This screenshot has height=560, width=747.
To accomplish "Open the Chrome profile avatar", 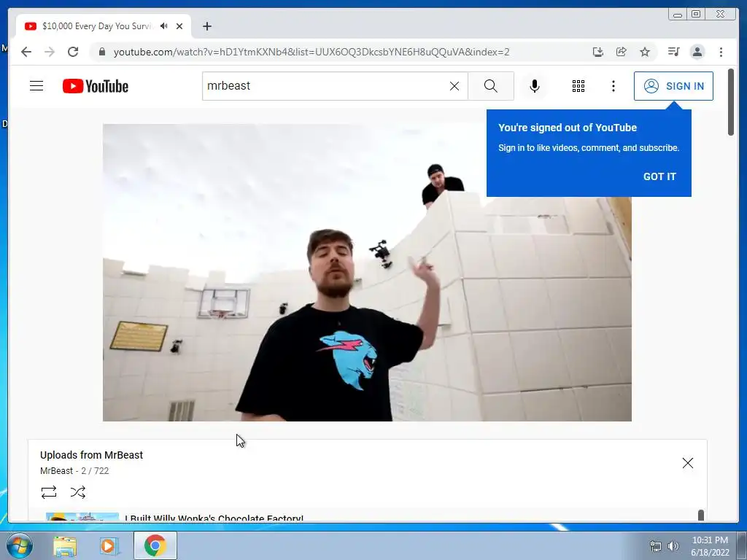I will [697, 52].
